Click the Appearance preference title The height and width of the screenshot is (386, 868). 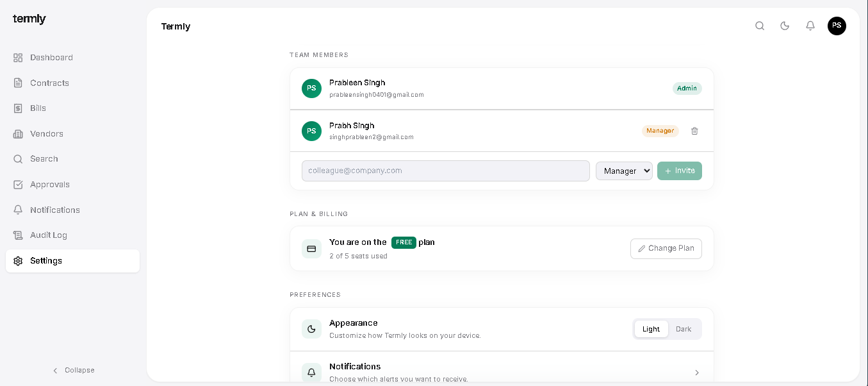point(354,323)
